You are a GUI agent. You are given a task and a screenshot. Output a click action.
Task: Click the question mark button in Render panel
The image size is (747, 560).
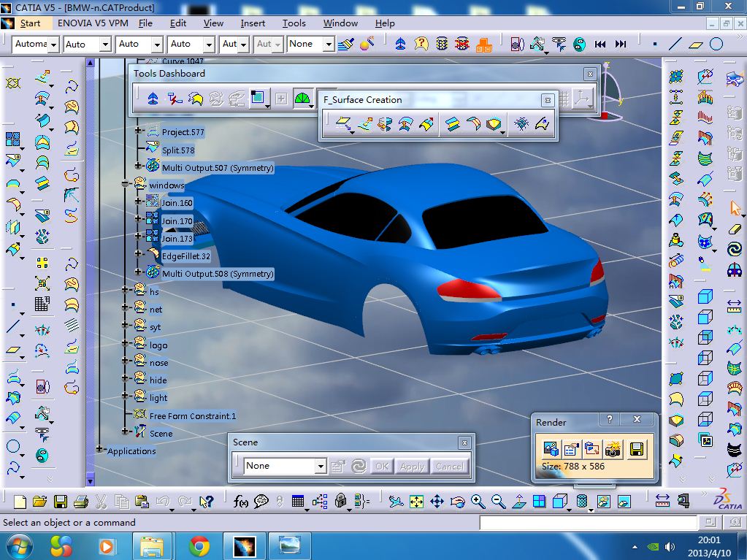point(610,419)
